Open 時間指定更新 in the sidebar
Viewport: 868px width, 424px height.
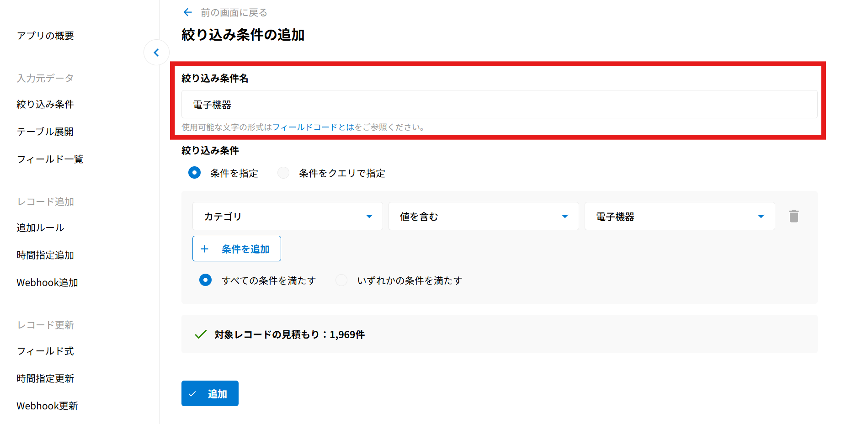pos(45,378)
